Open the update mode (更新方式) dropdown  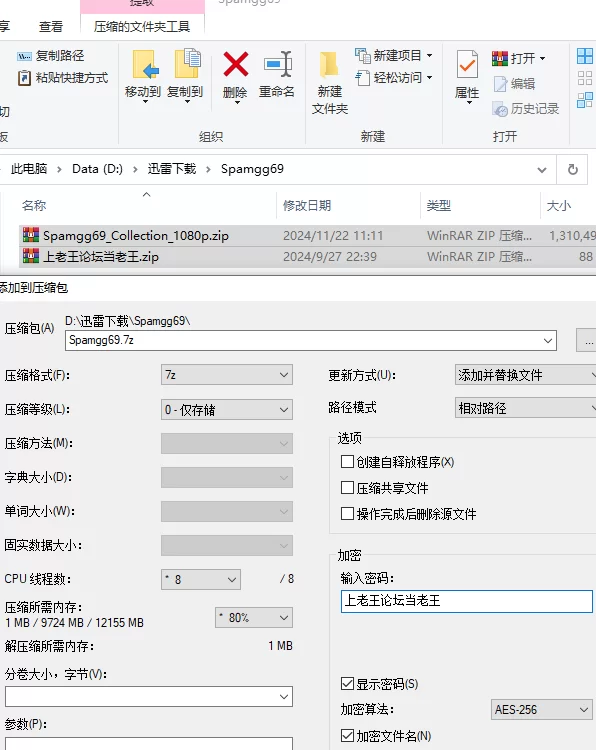click(x=525, y=375)
